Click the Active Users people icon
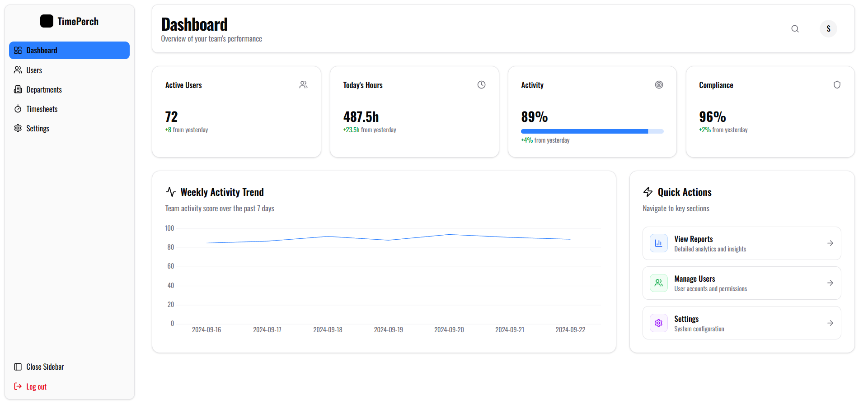The width and height of the screenshot is (868, 404). [303, 85]
